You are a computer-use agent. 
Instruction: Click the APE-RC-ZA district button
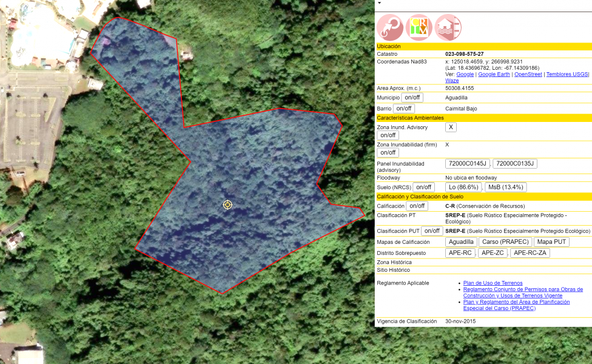tap(530, 252)
